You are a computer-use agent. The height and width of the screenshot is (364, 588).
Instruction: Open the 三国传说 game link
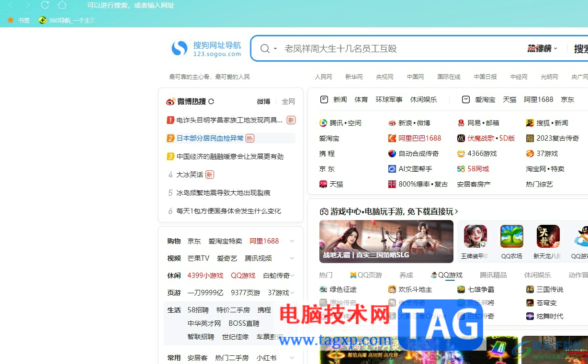click(550, 289)
